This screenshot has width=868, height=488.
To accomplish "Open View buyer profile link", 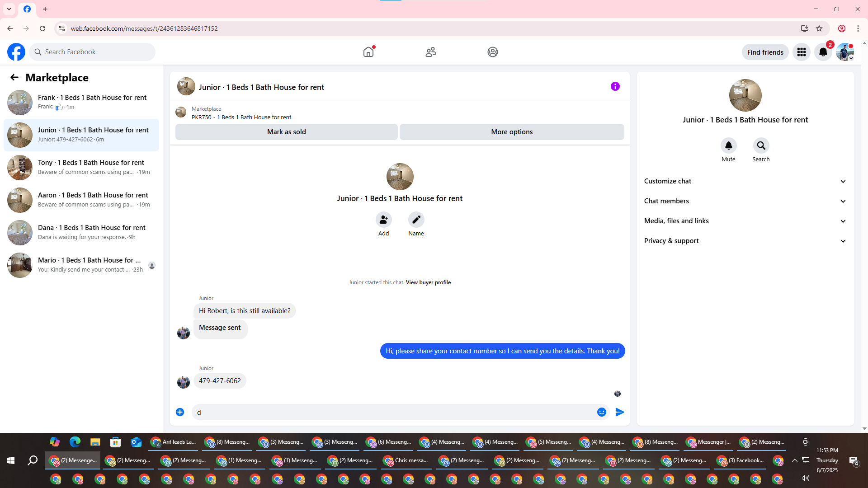I will pos(428,282).
